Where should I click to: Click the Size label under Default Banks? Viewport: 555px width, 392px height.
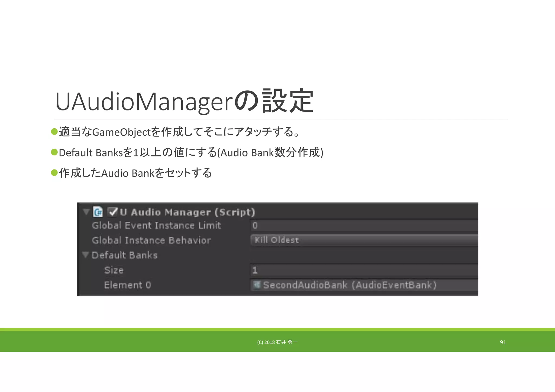[x=114, y=270]
